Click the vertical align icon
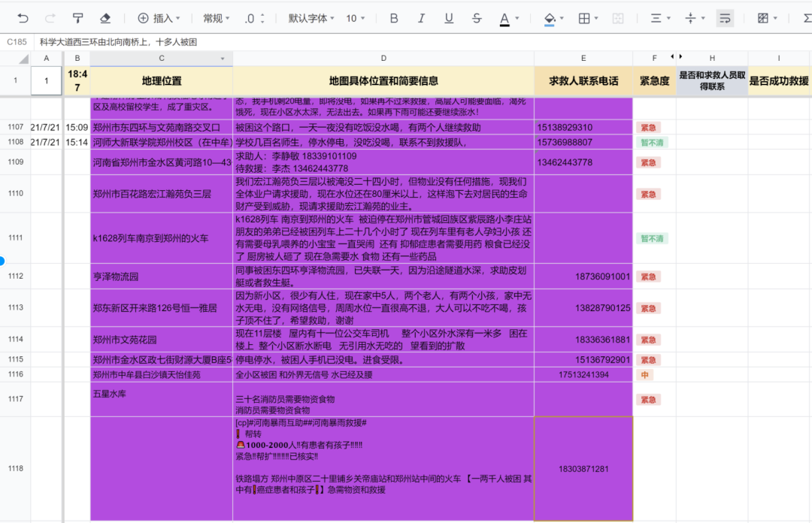The width and height of the screenshot is (812, 523). point(690,19)
